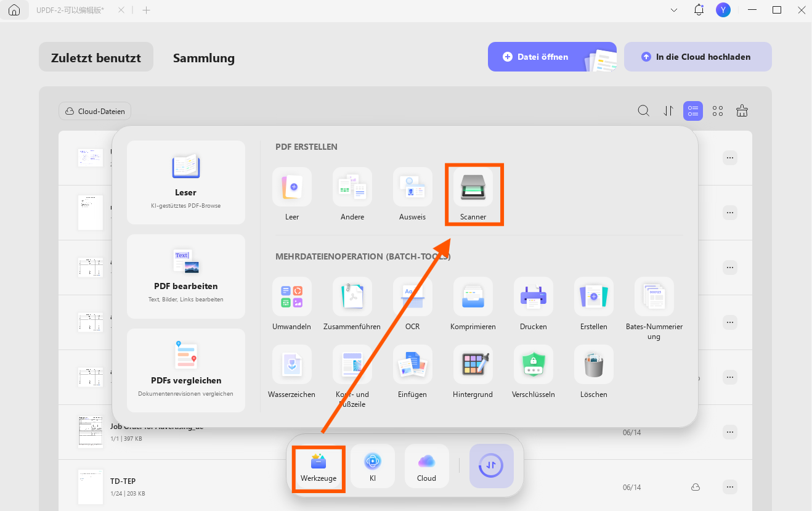Screen dimensions: 812x511
Task: Switch to the Sammlung tab
Action: pyautogui.click(x=204, y=59)
